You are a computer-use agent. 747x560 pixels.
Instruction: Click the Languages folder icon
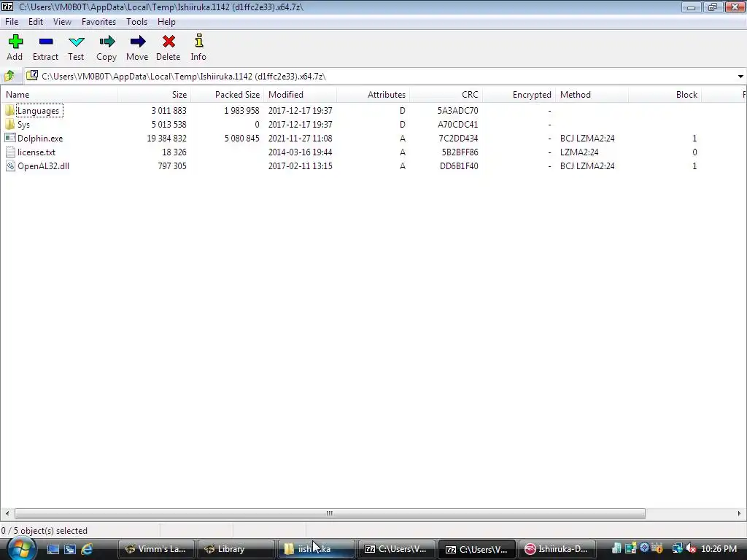tap(10, 111)
